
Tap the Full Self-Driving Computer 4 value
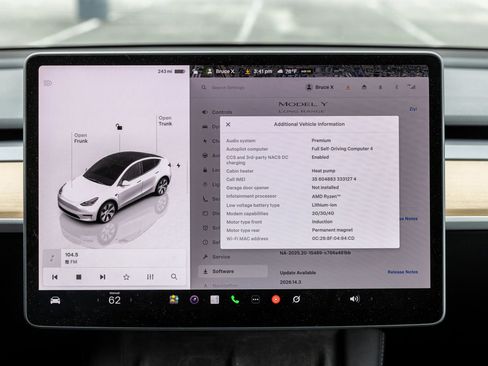pos(342,149)
